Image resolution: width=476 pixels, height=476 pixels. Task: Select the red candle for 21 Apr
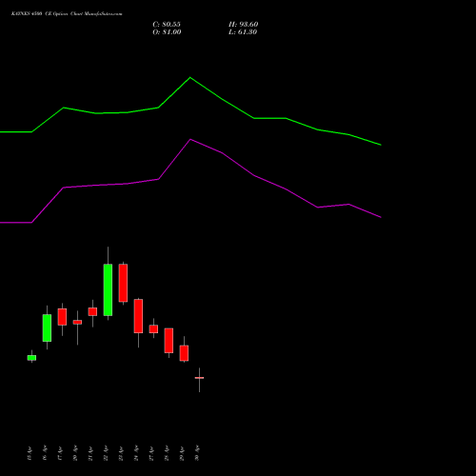click(92, 311)
